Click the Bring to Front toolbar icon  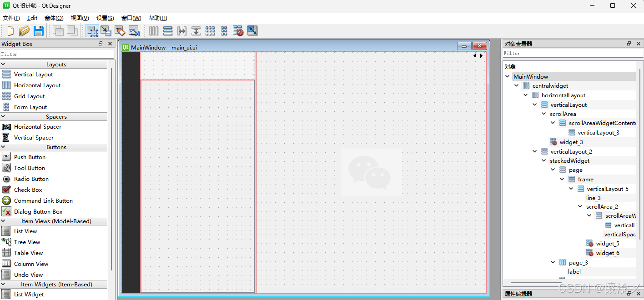[72, 31]
